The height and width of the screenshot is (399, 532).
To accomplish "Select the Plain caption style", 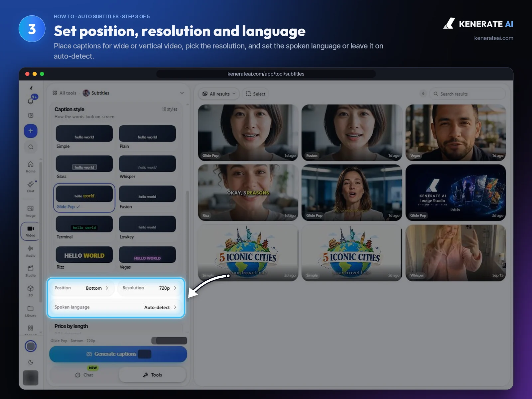I will pyautogui.click(x=147, y=137).
